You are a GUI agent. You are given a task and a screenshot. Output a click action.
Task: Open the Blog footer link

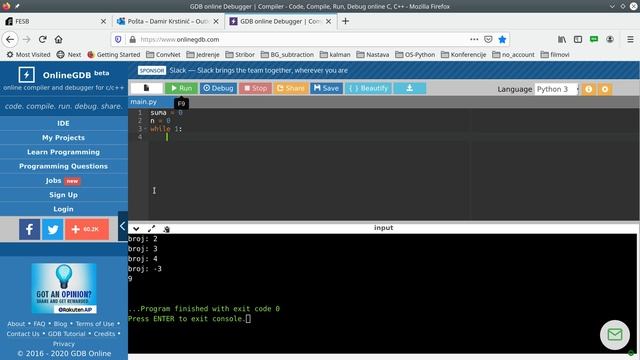tap(60, 324)
